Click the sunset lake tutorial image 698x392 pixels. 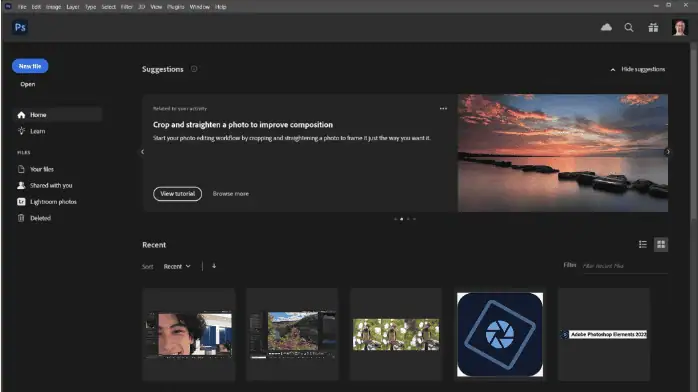pos(563,153)
